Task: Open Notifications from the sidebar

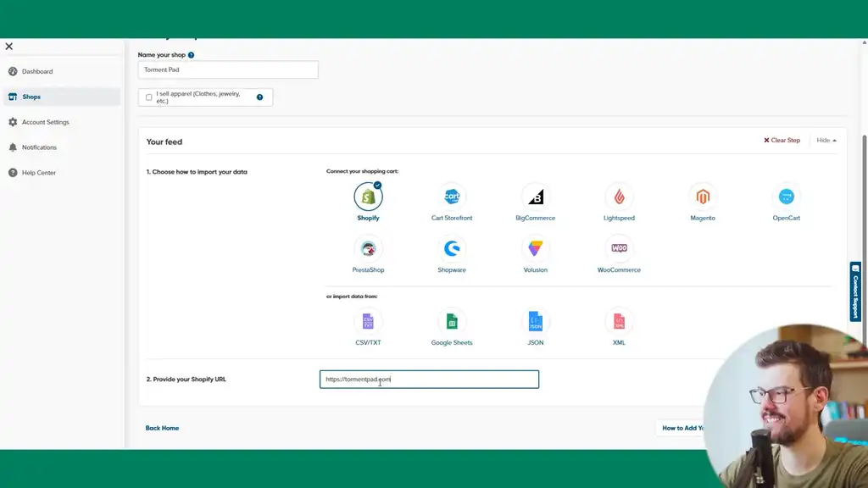Action: pos(39,147)
